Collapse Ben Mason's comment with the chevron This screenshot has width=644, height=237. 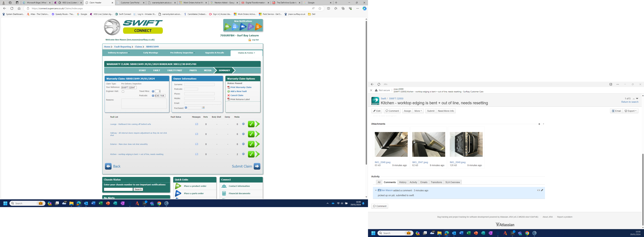pos(376,190)
